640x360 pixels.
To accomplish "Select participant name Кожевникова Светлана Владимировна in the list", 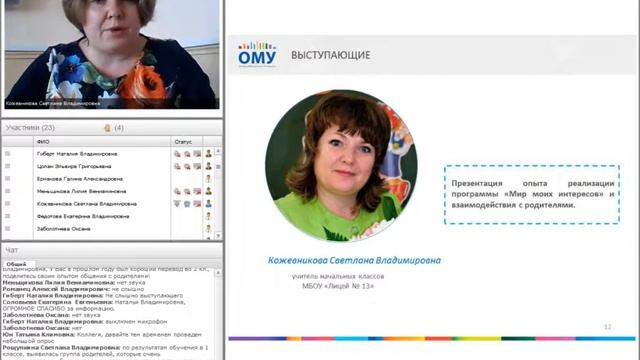I will pyautogui.click(x=87, y=203).
